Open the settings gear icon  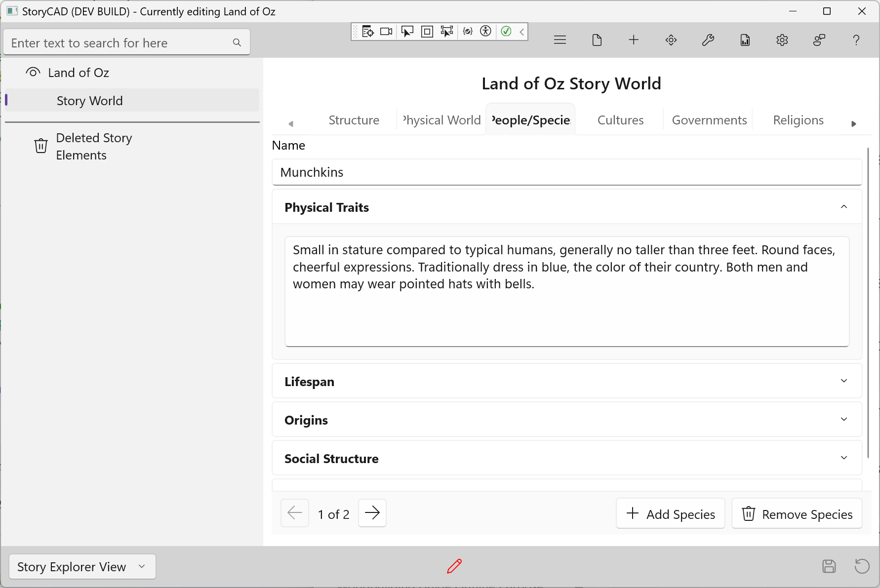(782, 40)
